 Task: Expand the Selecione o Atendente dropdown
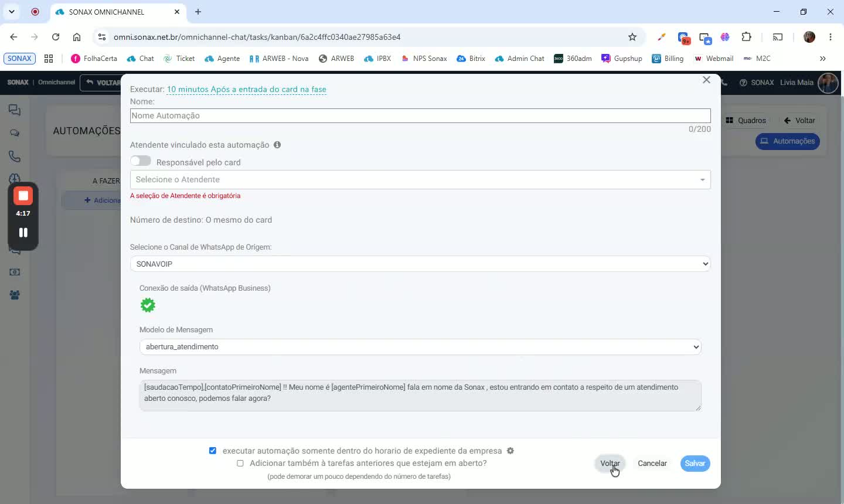(x=420, y=179)
